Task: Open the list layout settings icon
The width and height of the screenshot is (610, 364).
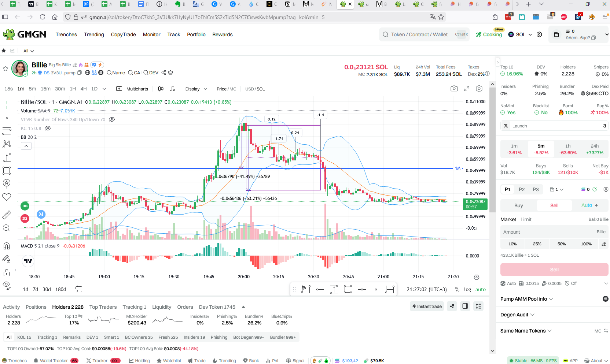Action: pyautogui.click(x=478, y=306)
